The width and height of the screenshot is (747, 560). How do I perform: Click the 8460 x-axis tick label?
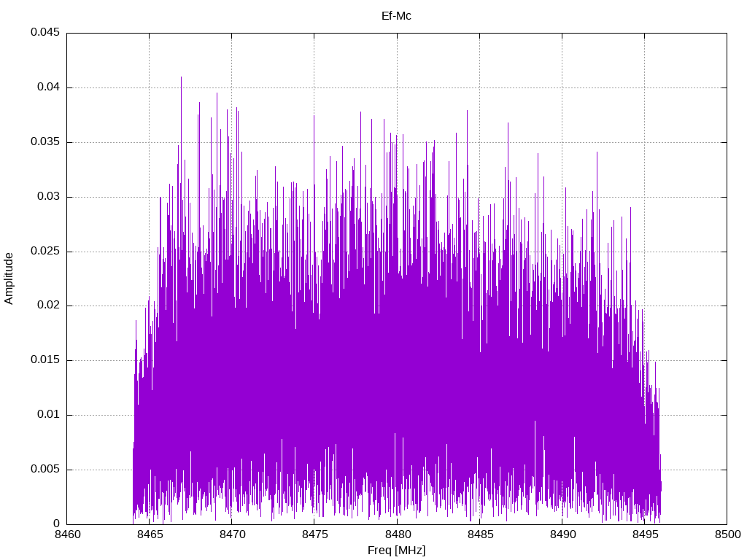point(67,534)
